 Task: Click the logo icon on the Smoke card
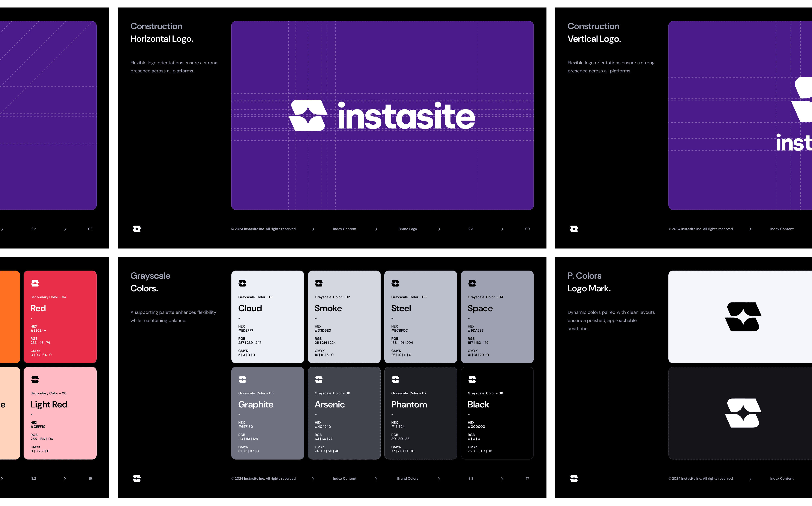tap(319, 283)
